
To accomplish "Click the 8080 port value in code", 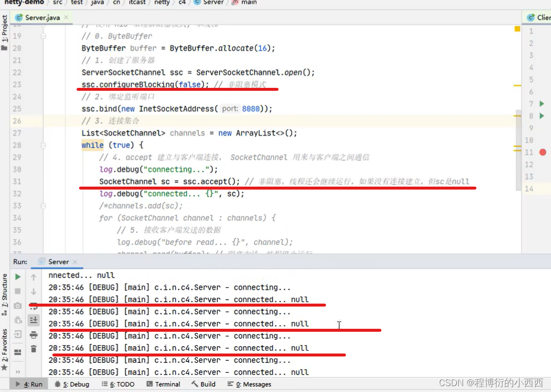I will [250, 109].
